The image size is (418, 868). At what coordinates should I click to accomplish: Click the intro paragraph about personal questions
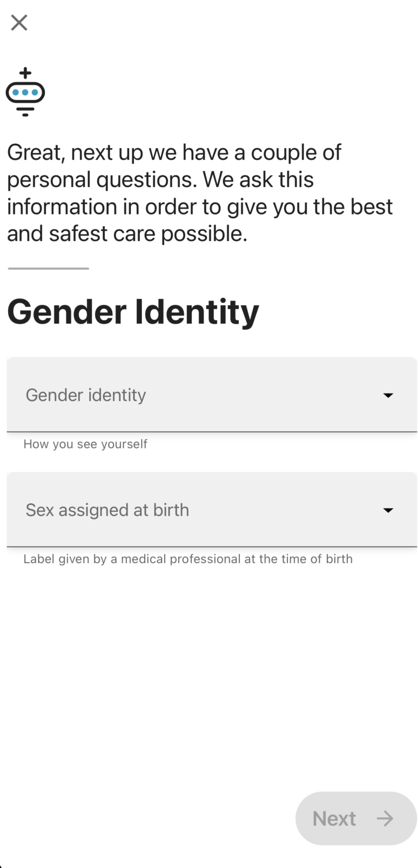200,193
